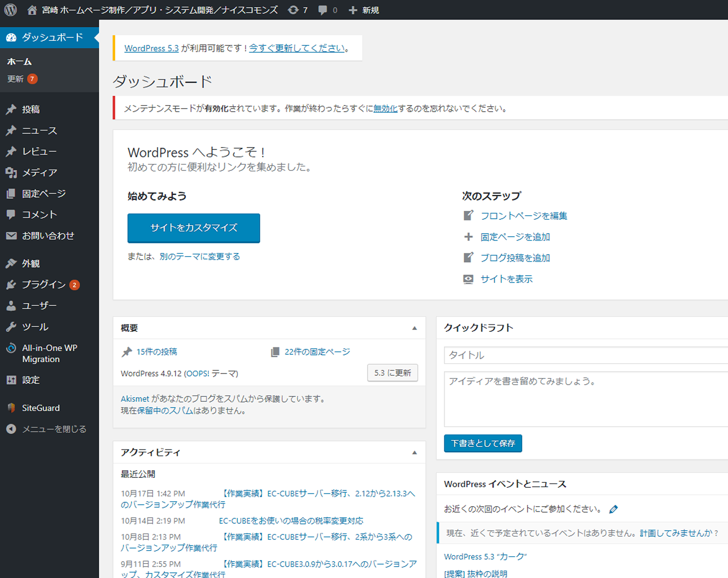Screen dimensions: 728x578
Task: Click the Akismet link
Action: pyautogui.click(x=135, y=399)
